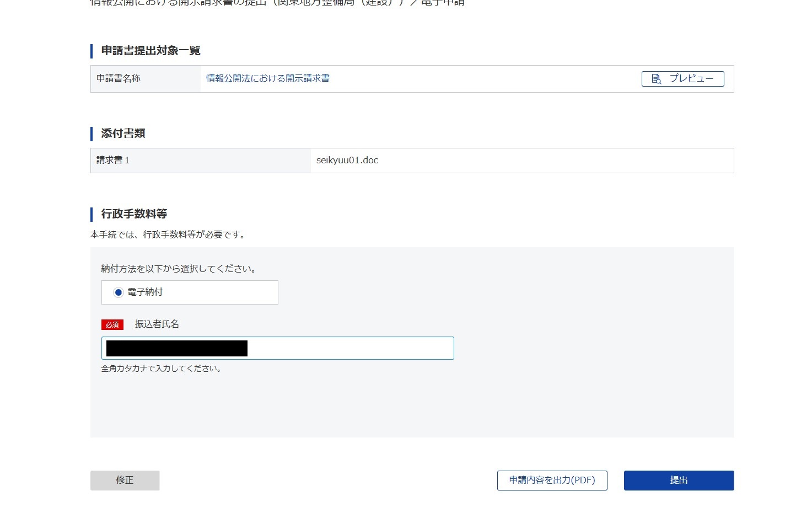Click the preview document icon
The height and width of the screenshot is (512, 812).
tap(656, 79)
